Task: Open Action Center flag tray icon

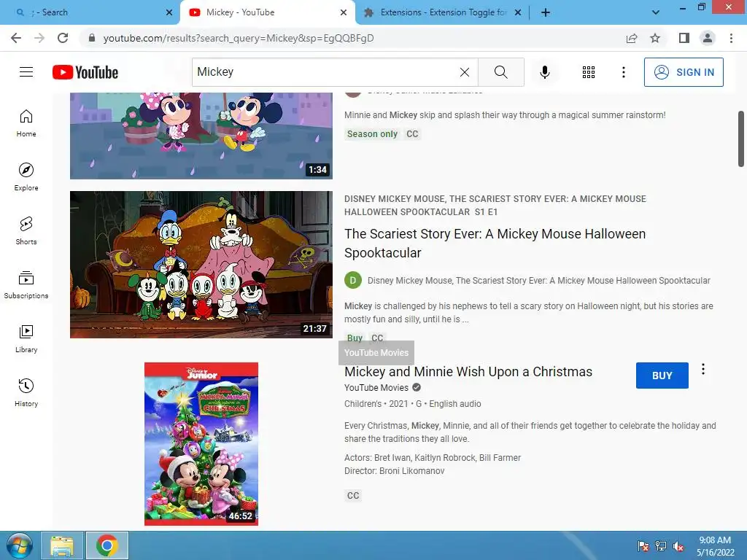Action: pyautogui.click(x=643, y=546)
